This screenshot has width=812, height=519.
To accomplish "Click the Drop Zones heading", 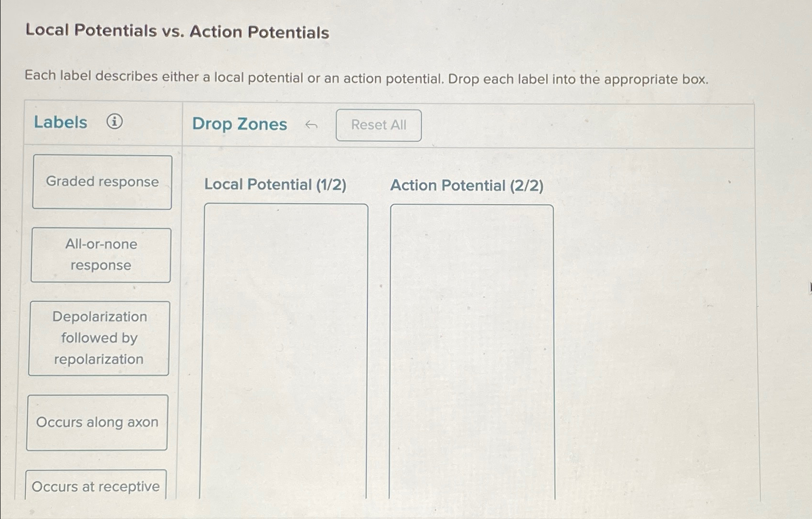I will click(240, 124).
